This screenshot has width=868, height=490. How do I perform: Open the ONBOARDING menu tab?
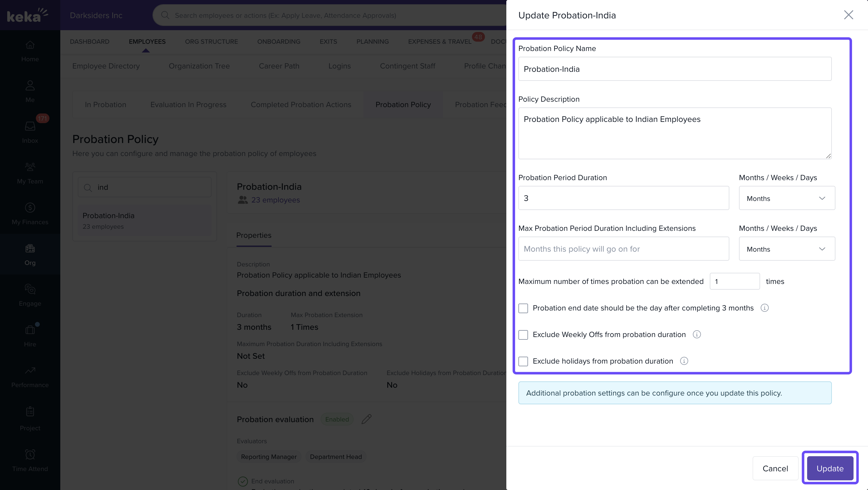click(279, 41)
